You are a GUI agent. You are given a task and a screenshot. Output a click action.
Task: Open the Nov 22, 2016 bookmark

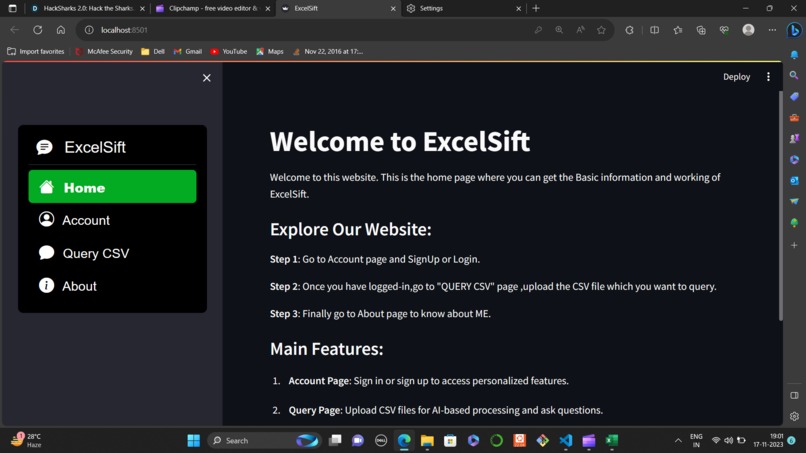328,51
